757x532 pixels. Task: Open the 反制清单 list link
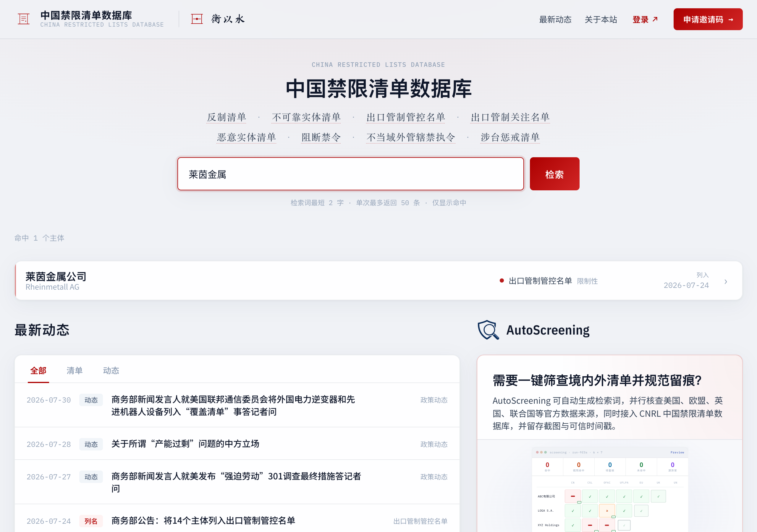click(x=227, y=117)
